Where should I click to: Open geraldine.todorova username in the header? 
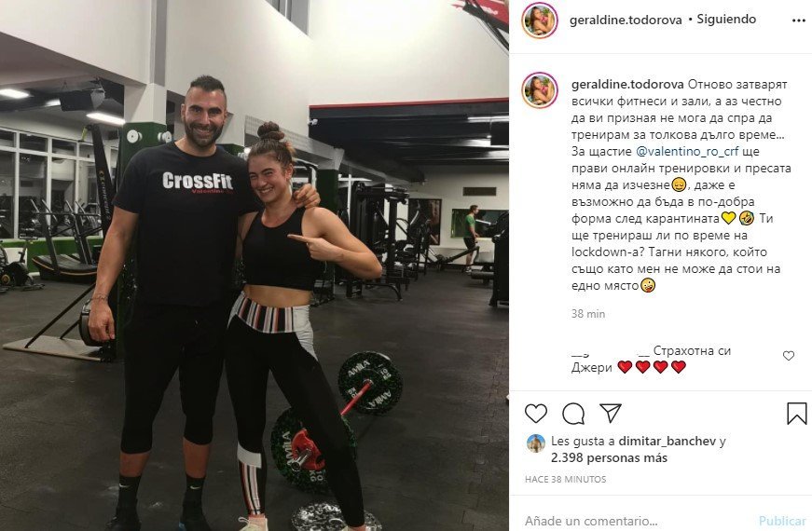[x=625, y=20]
